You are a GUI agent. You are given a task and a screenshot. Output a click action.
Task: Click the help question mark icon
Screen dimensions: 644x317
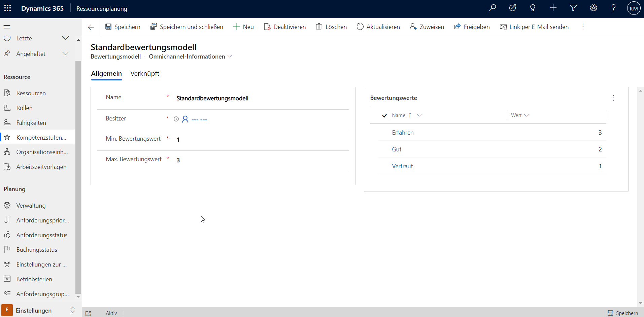click(613, 8)
